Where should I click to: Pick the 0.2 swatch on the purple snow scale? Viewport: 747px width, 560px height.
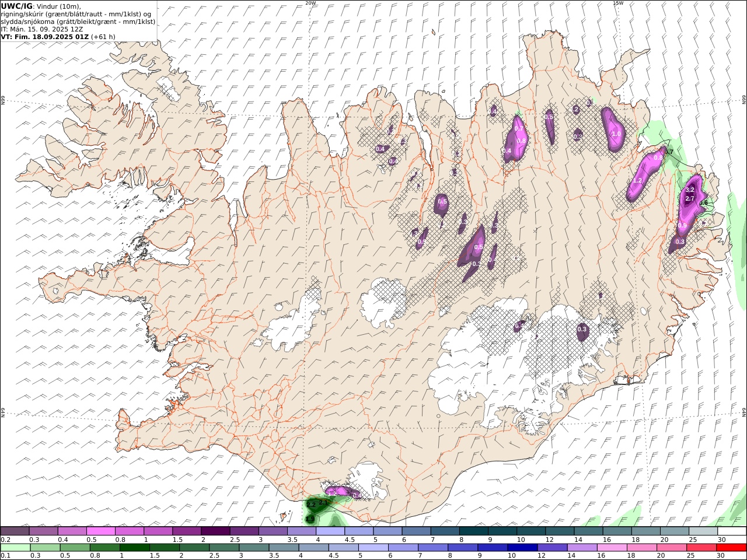click(15, 531)
